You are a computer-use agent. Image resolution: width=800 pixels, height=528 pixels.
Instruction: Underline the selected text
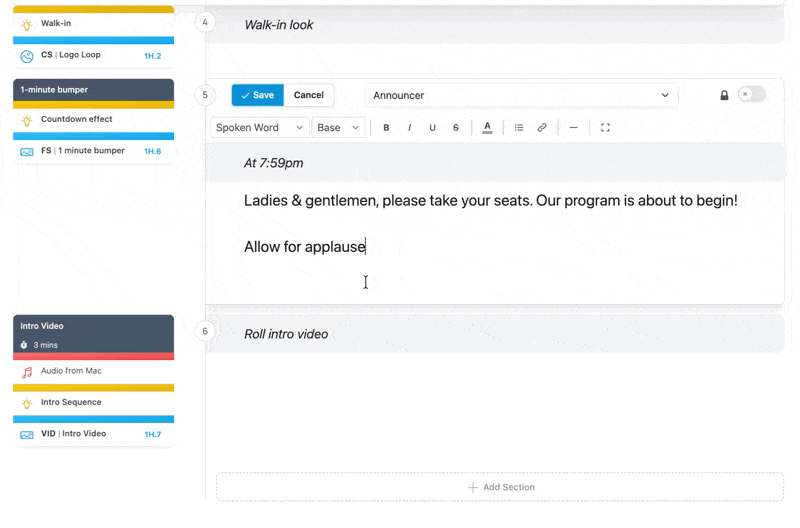coord(432,128)
